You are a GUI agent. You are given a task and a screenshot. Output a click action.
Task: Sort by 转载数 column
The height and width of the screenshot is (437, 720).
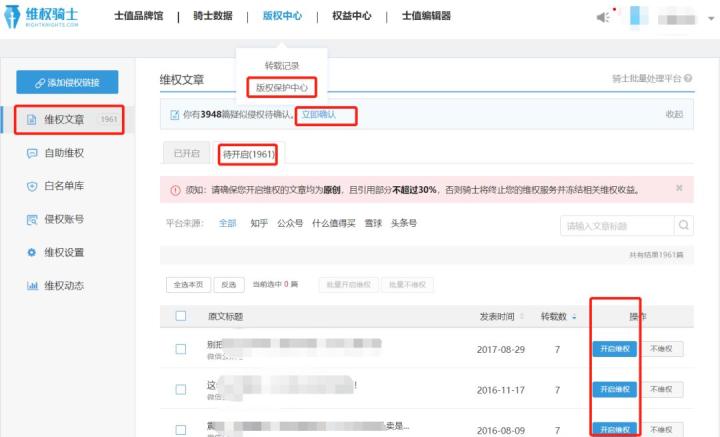558,316
